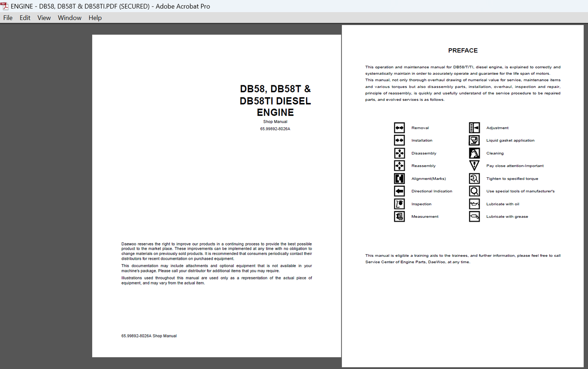This screenshot has height=369, width=588.
Task: Click the 'Cleaning' label text
Action: (495, 153)
